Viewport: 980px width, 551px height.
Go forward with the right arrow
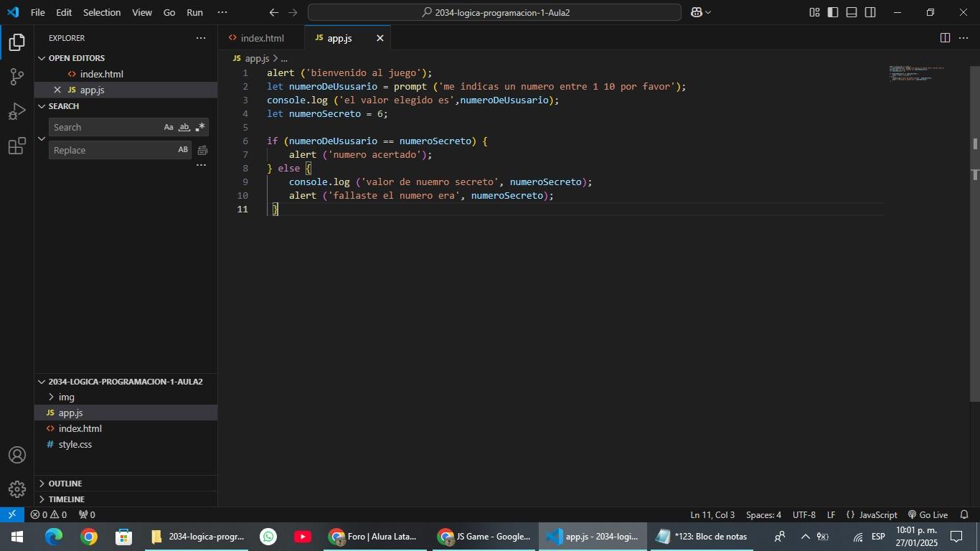pos(292,12)
